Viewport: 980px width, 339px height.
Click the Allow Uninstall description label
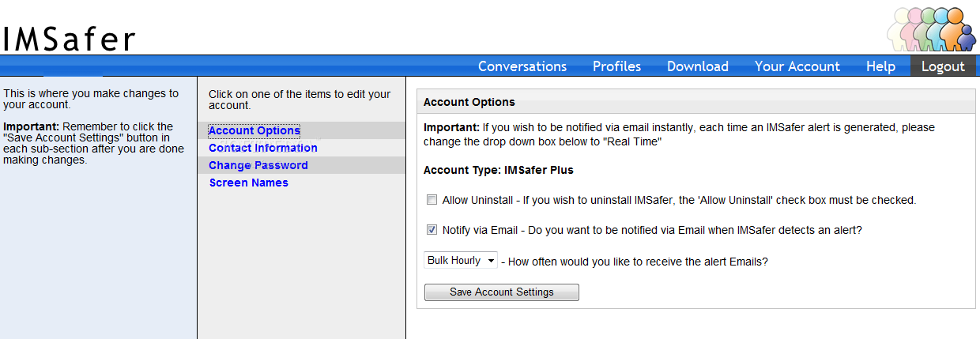coord(679,201)
